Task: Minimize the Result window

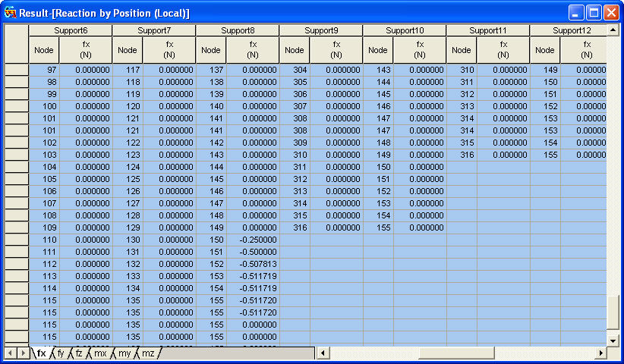Action: point(578,13)
